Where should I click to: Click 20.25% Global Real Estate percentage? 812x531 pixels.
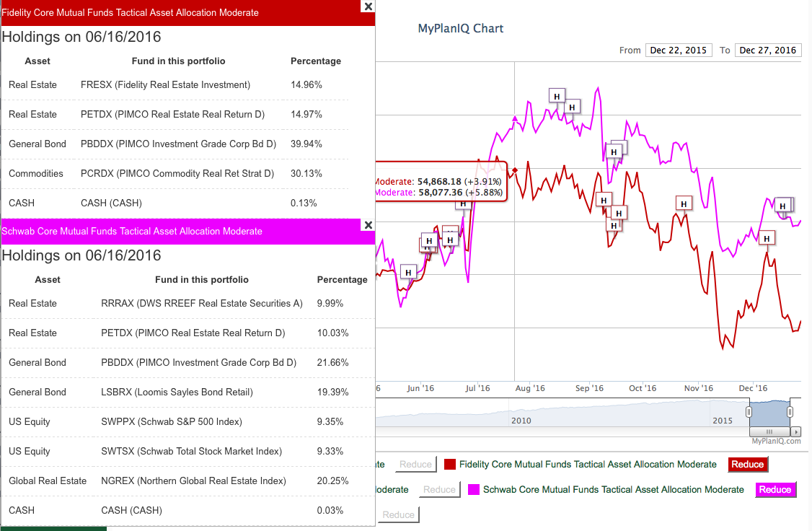coord(332,480)
